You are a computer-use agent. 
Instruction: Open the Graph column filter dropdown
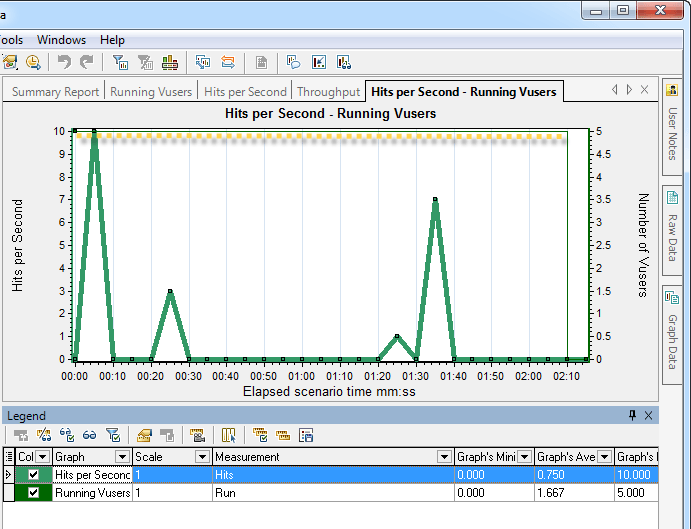click(x=122, y=457)
